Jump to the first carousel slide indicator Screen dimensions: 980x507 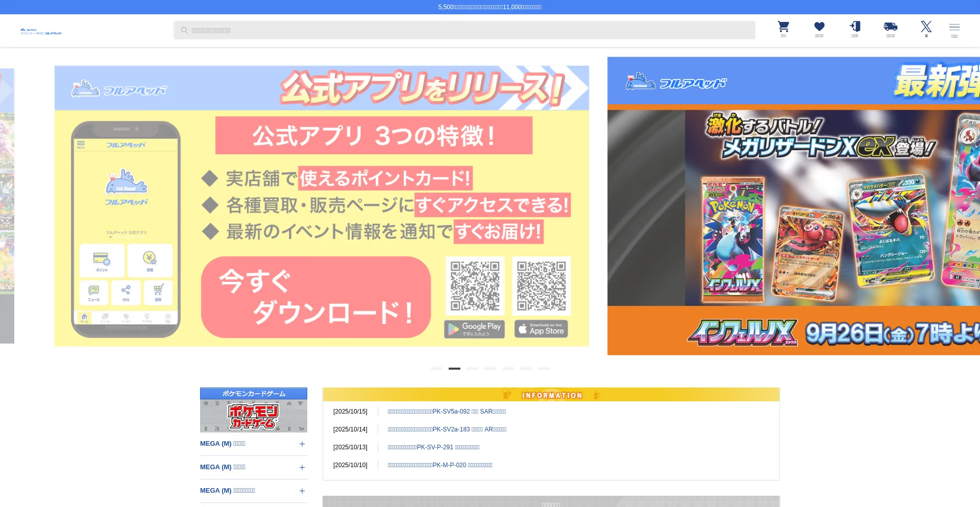point(436,368)
